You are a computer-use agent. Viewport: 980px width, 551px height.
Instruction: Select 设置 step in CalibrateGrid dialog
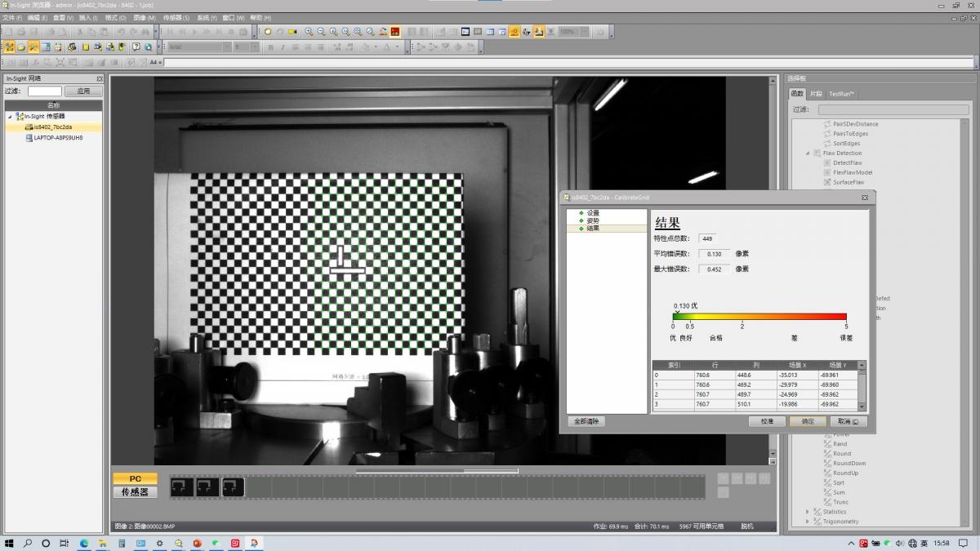(x=593, y=213)
